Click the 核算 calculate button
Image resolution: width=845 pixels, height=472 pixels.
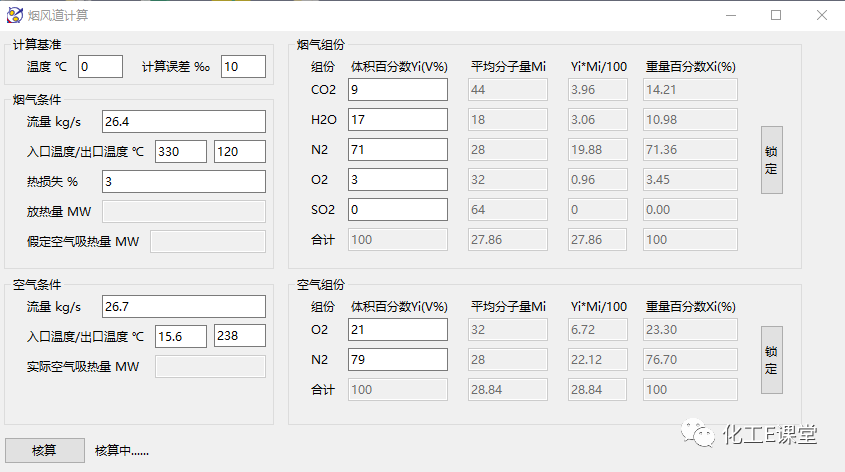click(x=44, y=450)
